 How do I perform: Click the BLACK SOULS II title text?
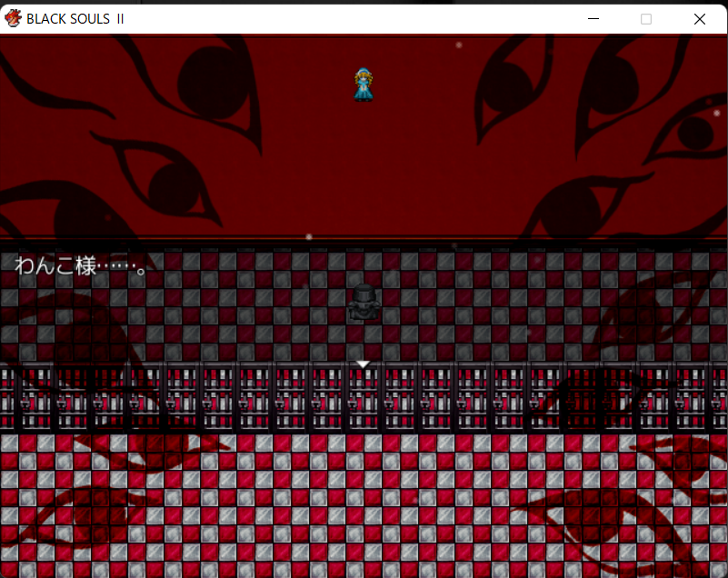pyautogui.click(x=75, y=19)
